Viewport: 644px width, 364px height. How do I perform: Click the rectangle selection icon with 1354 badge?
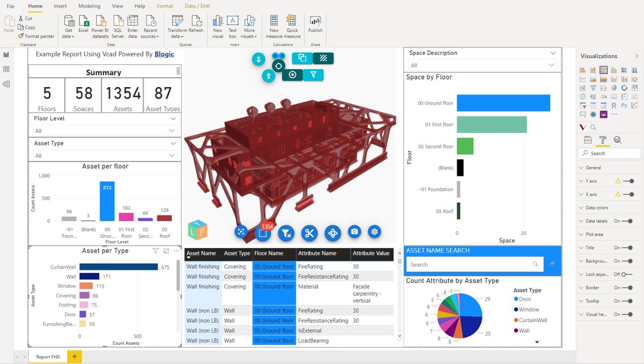pyautogui.click(x=262, y=233)
